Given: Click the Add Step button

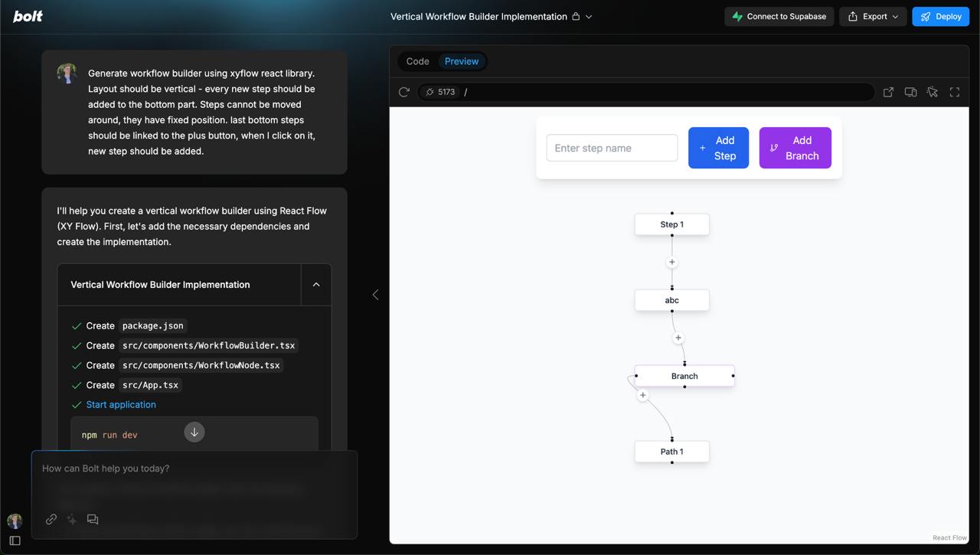Looking at the screenshot, I should click(x=718, y=148).
